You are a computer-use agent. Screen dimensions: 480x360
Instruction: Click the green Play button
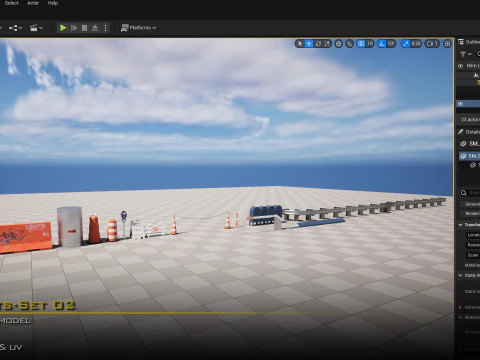click(63, 28)
